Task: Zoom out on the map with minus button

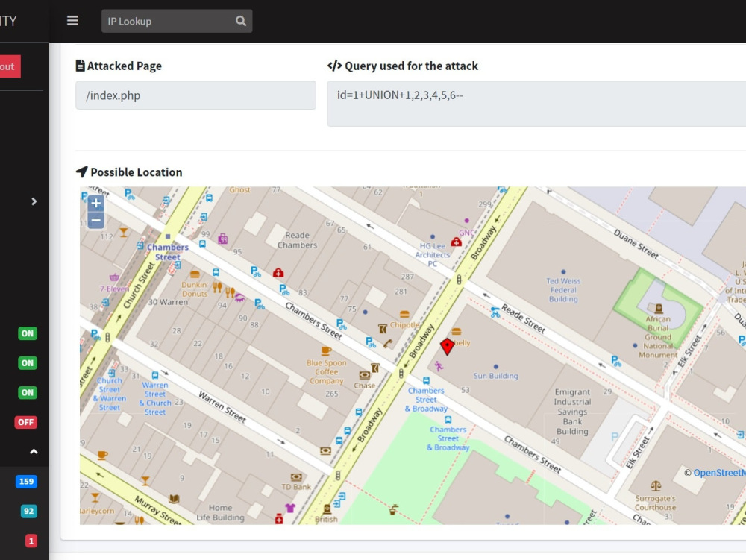Action: 95,221
